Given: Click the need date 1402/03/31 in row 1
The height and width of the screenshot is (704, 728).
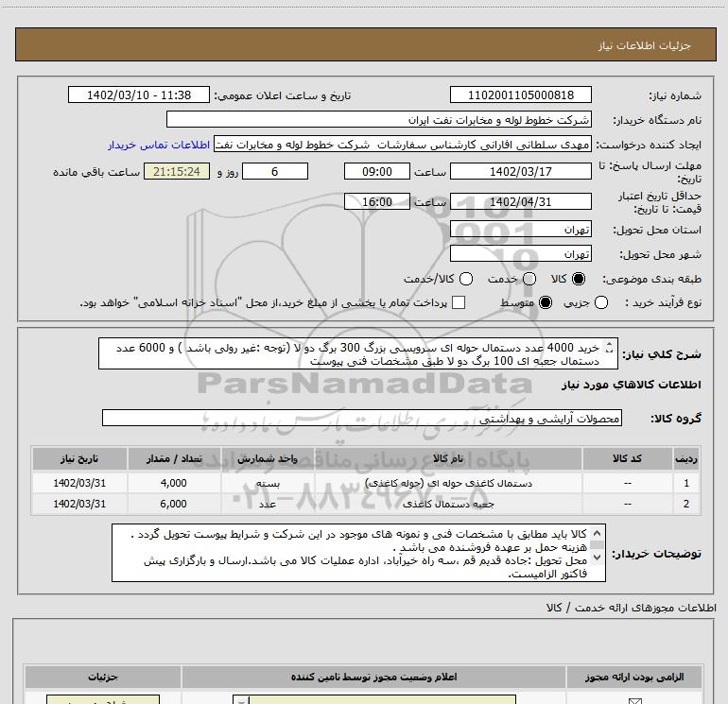Looking at the screenshot, I should point(79,483).
